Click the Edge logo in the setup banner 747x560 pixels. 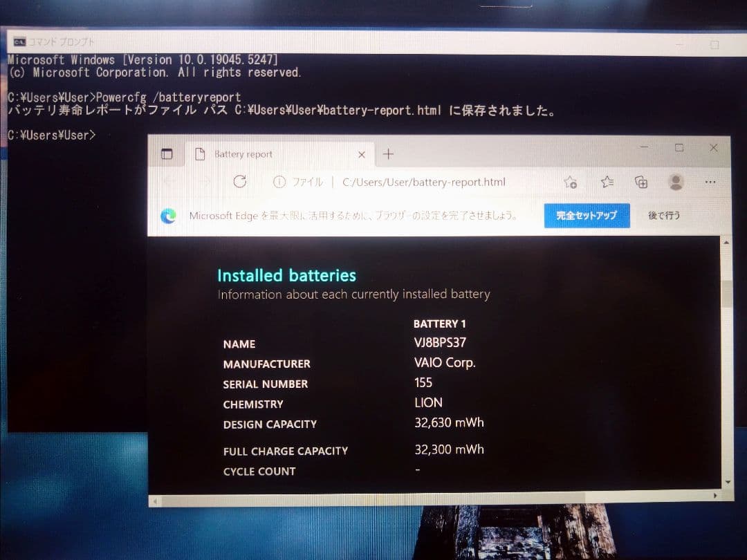tap(167, 216)
